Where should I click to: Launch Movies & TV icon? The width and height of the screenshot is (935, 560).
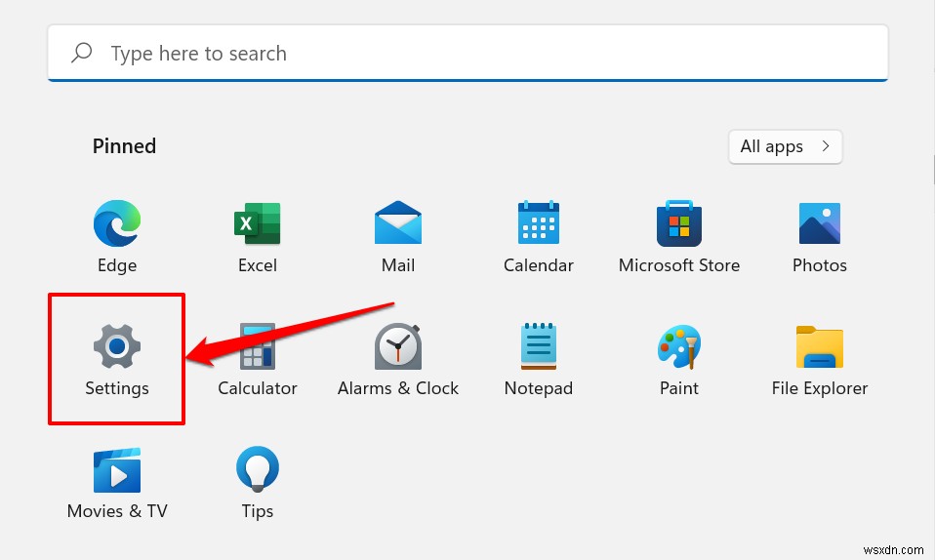pos(117,470)
